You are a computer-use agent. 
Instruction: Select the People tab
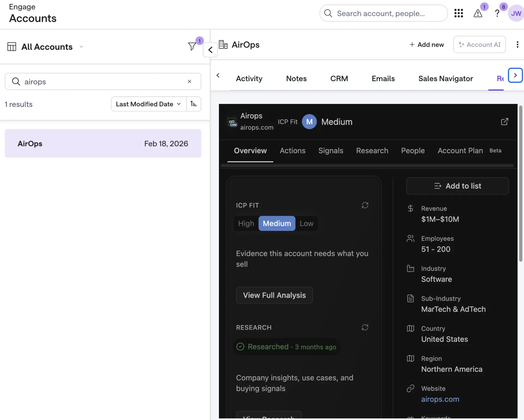point(413,150)
